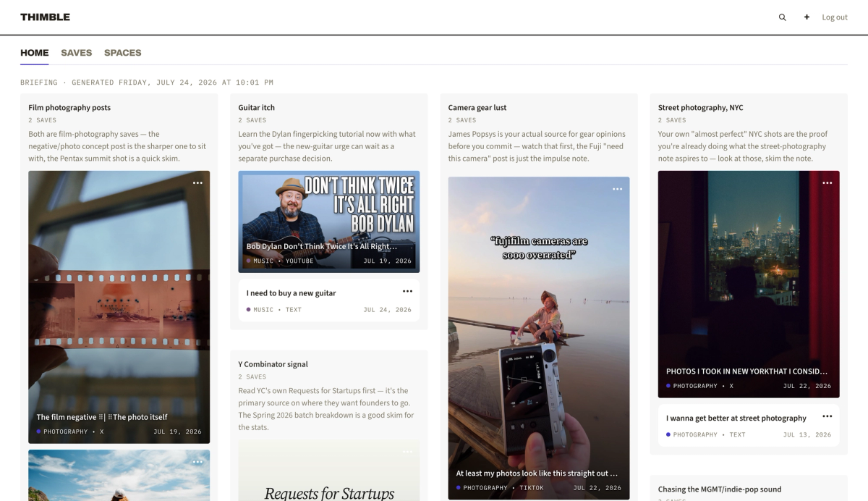Click the 'Camera gear lust' heading
The height and width of the screenshot is (501, 868).
pos(477,107)
